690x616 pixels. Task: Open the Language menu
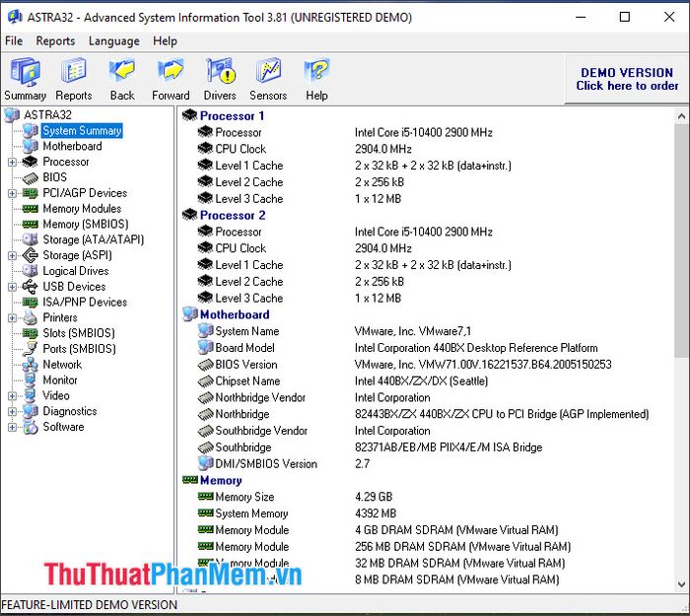[x=114, y=41]
